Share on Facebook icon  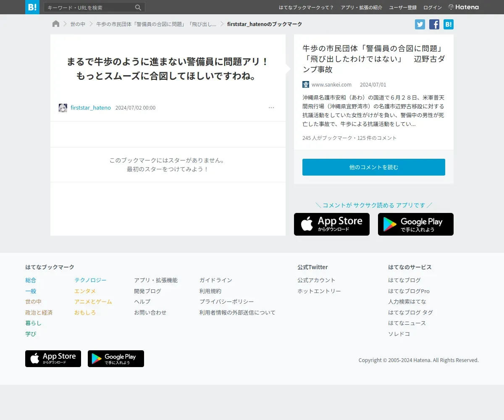pos(434,24)
